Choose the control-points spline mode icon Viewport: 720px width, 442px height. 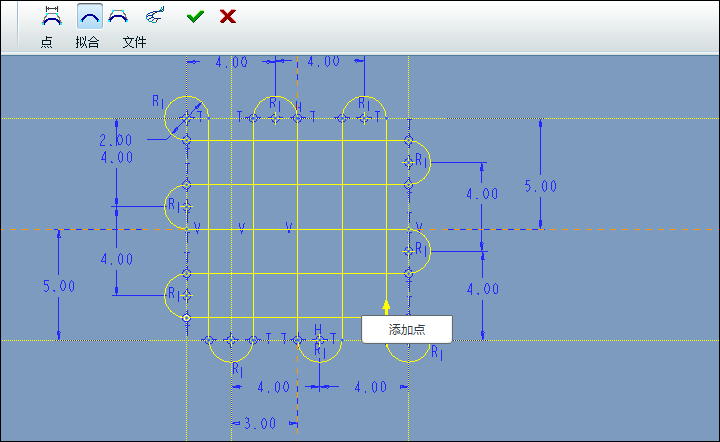tap(118, 16)
